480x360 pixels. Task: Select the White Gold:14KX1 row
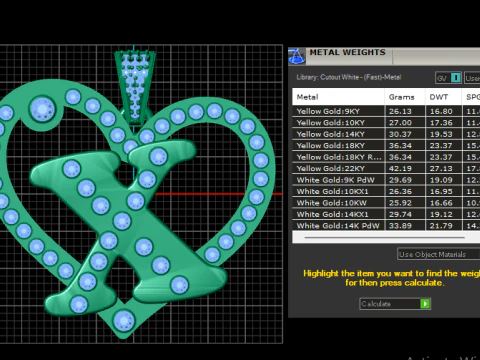coord(386,214)
